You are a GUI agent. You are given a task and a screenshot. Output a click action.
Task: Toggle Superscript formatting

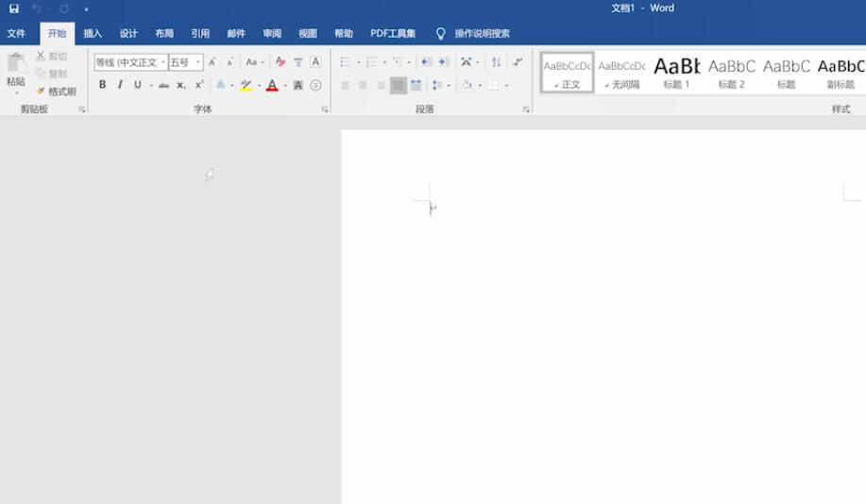pos(199,85)
